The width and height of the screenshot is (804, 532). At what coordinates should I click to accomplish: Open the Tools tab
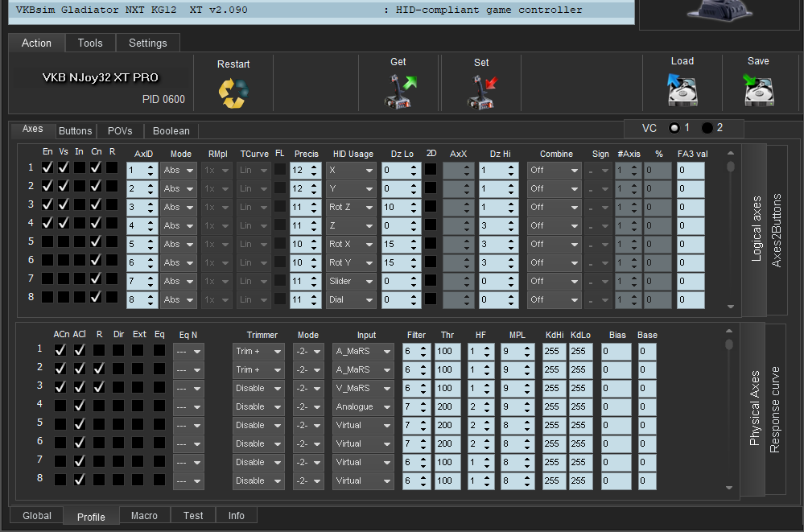90,43
